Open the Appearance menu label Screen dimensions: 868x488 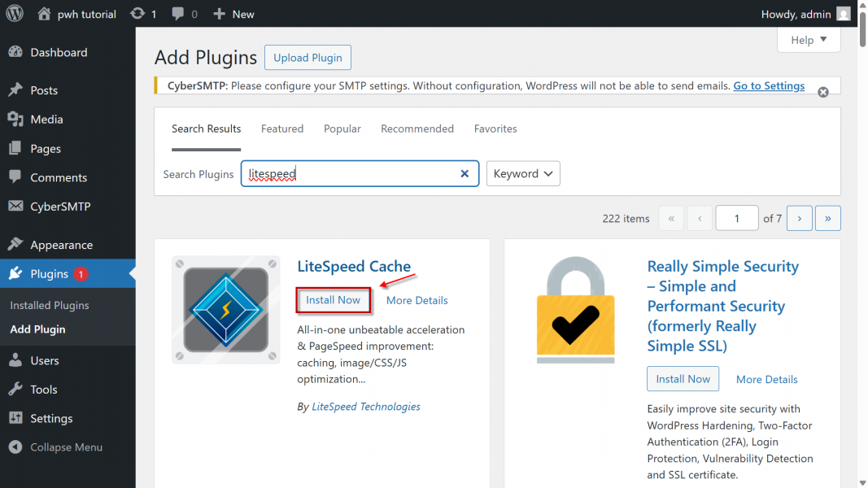tap(62, 245)
